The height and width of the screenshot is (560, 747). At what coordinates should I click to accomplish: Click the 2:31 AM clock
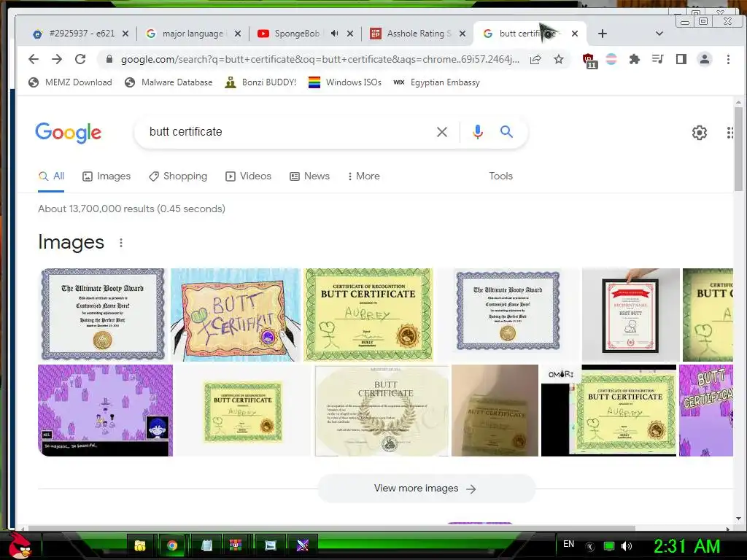coord(686,546)
